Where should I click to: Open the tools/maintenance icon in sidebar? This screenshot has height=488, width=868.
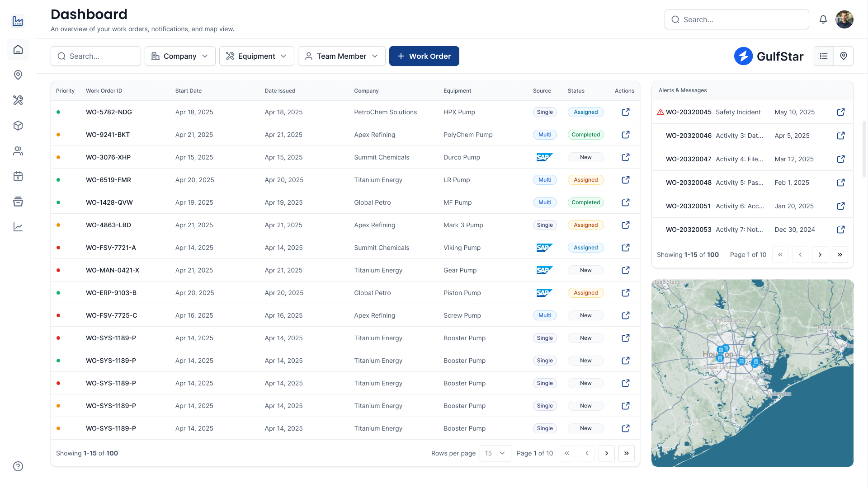[18, 100]
